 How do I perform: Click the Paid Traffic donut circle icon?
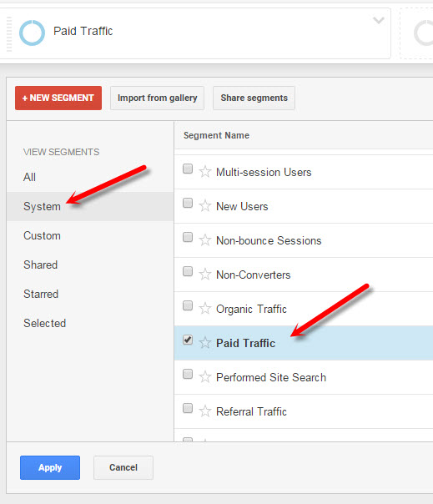(32, 33)
